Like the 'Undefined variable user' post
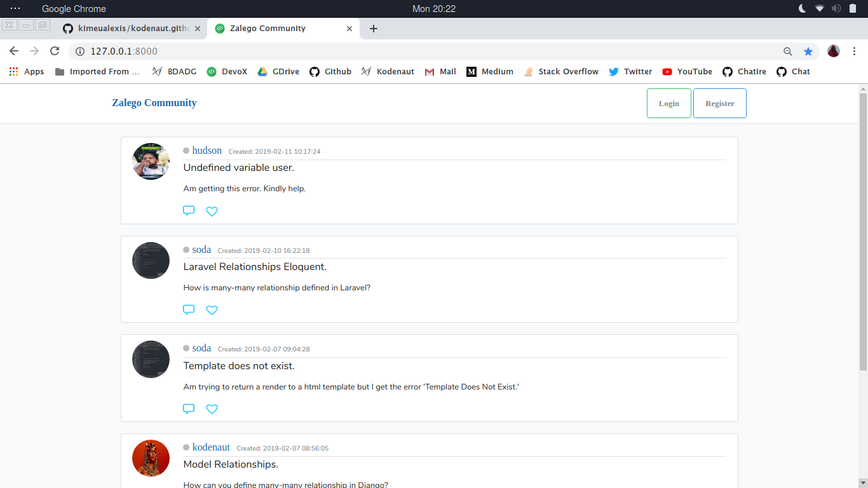The width and height of the screenshot is (868, 488). pos(212,212)
